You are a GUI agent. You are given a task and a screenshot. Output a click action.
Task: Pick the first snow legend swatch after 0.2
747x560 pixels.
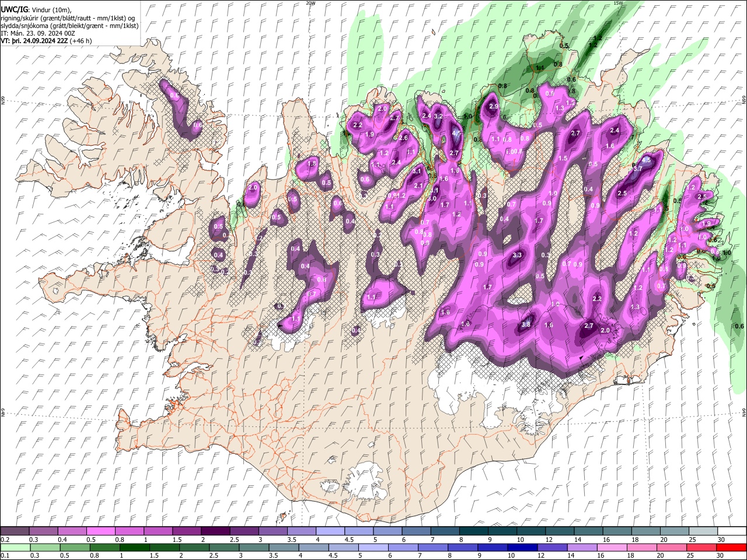click(x=15, y=531)
